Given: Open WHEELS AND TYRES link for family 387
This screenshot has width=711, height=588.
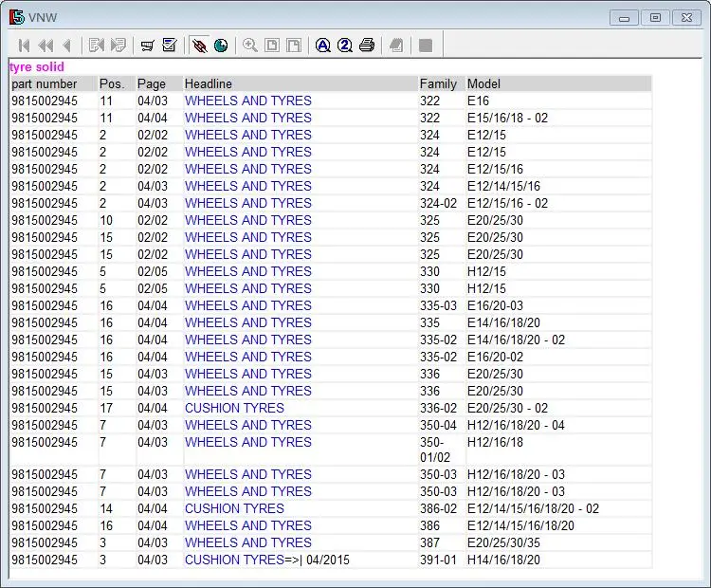Looking at the screenshot, I should tap(248, 543).
